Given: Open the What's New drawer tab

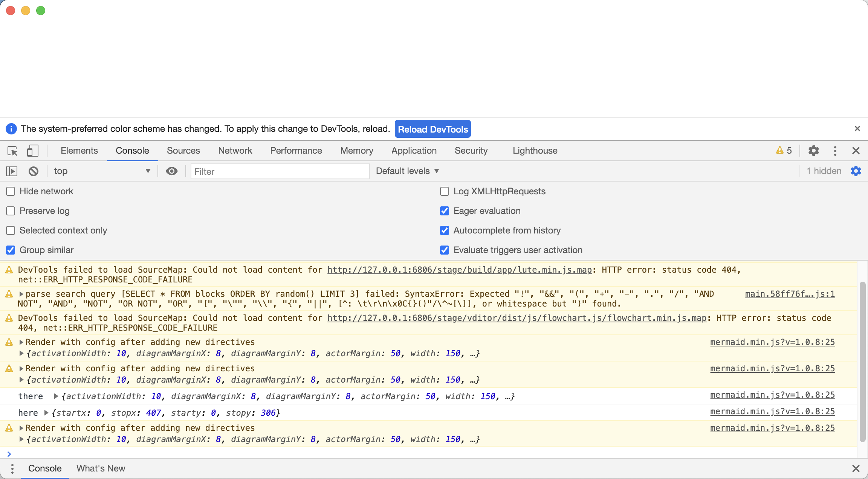Looking at the screenshot, I should click(101, 468).
